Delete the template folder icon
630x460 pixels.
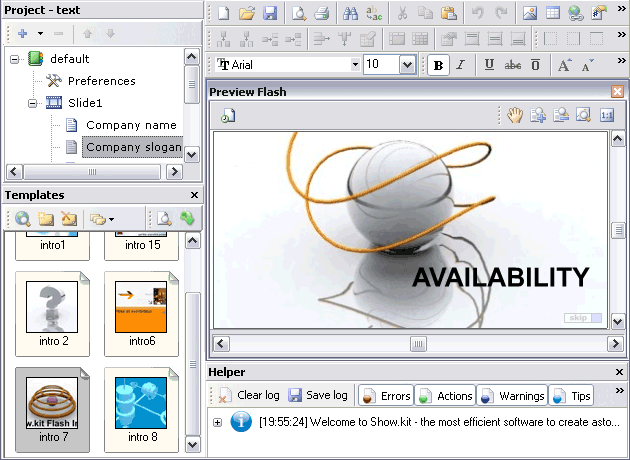[x=69, y=219]
